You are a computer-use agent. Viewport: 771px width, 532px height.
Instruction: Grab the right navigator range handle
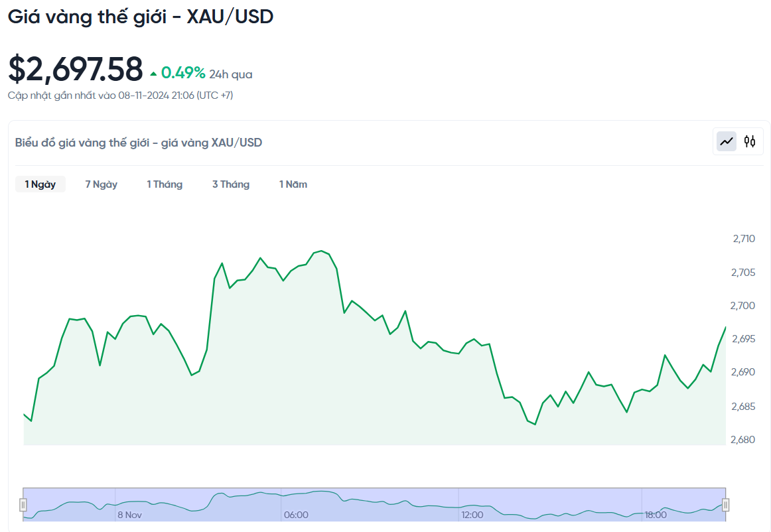725,505
